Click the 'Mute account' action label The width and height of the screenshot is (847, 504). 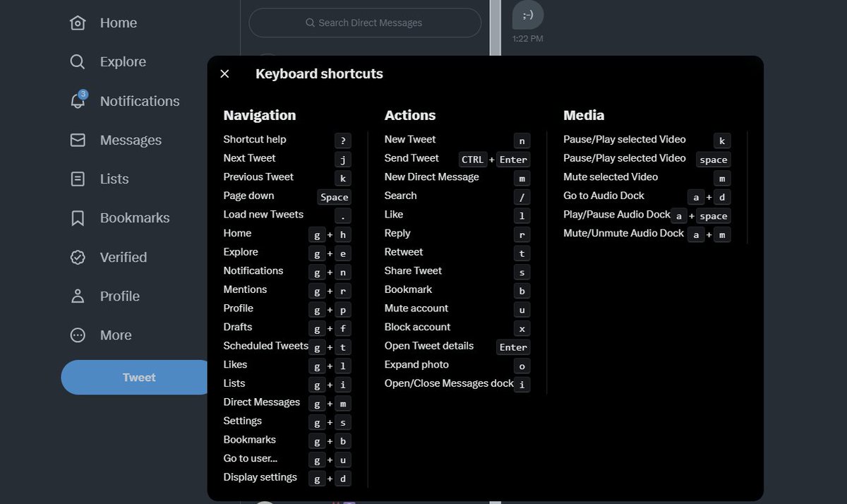(x=416, y=308)
